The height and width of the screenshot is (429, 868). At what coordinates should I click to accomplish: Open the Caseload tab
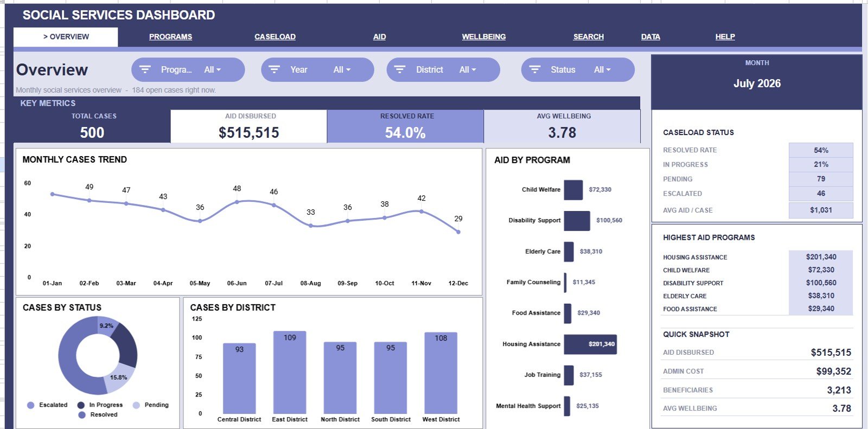pos(275,37)
